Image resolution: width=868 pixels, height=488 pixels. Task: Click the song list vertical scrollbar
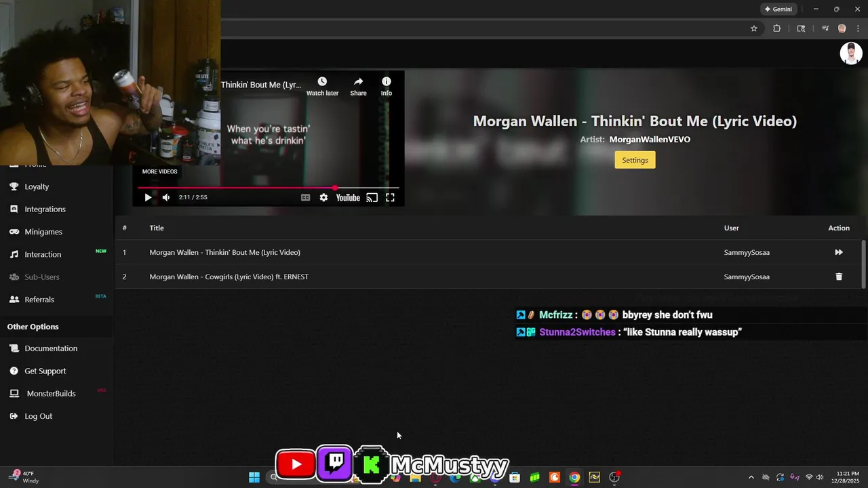tap(863, 264)
